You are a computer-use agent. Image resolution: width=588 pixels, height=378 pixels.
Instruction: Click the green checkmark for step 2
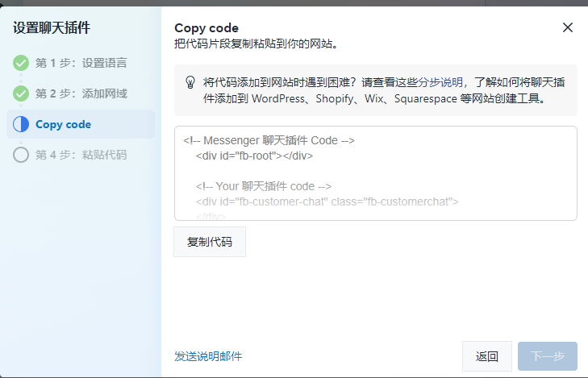coord(21,93)
